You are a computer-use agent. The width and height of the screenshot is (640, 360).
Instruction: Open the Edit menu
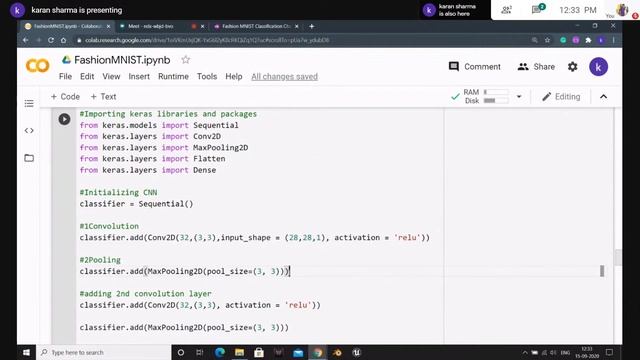point(87,76)
